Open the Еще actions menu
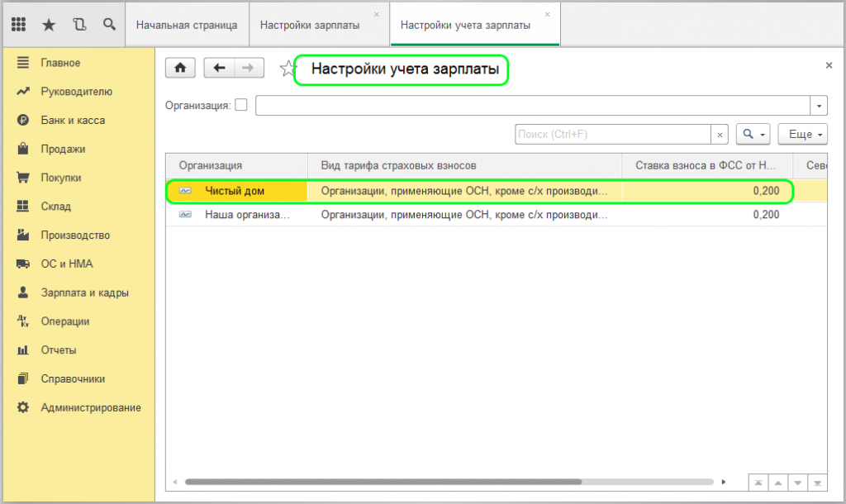This screenshot has height=504, width=846. (802, 135)
